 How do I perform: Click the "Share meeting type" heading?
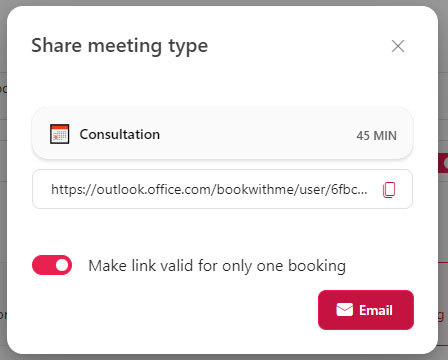119,46
